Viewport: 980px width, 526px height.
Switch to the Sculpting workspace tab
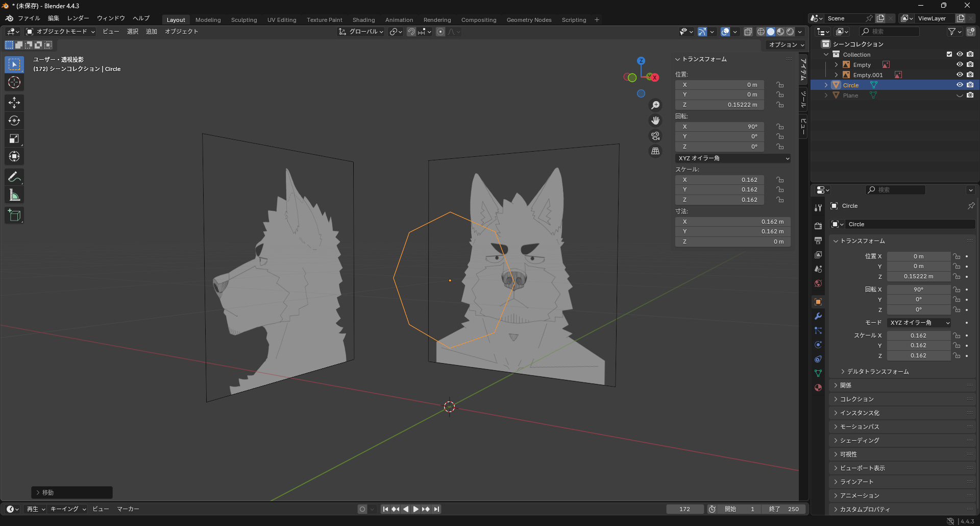pos(243,20)
